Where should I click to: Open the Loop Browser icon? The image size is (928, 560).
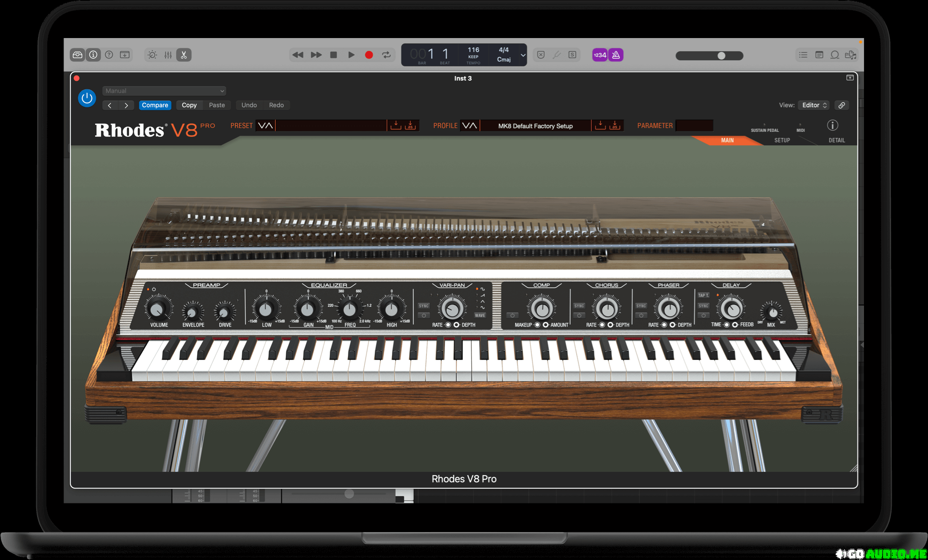click(835, 55)
